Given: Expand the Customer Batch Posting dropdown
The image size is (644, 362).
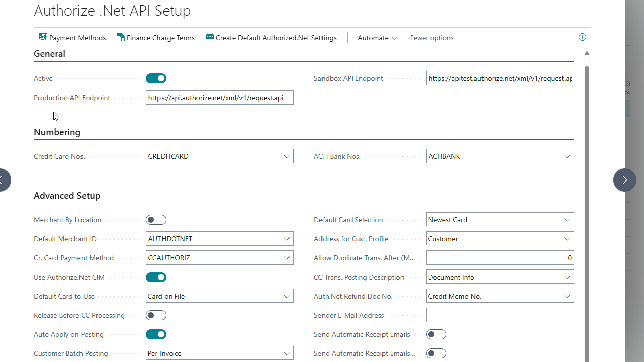Looking at the screenshot, I should point(287,353).
